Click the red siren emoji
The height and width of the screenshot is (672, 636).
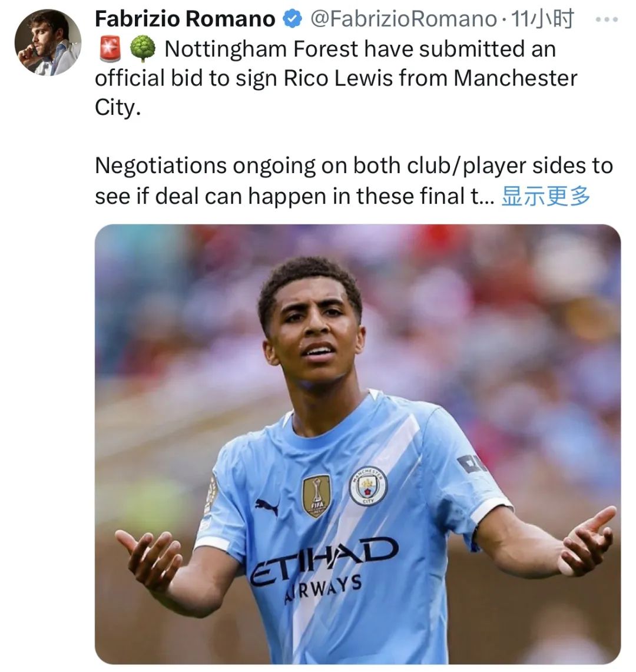[x=110, y=48]
